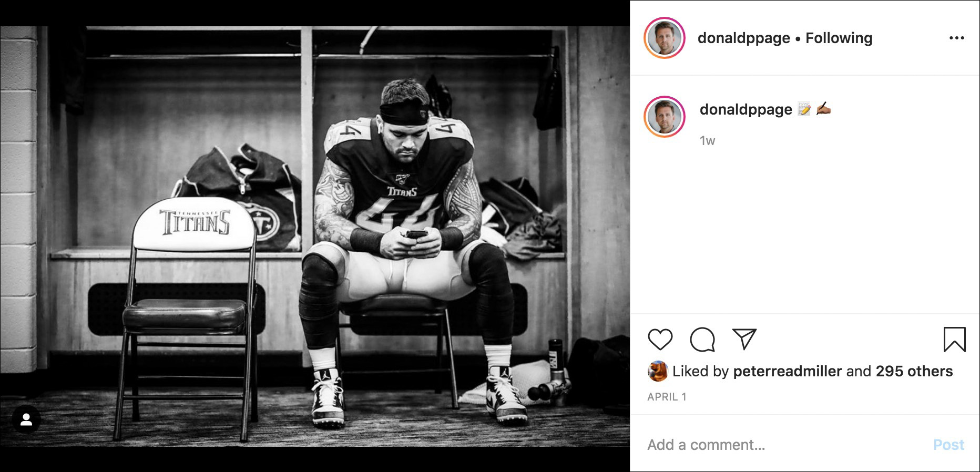The height and width of the screenshot is (472, 980).
Task: Expand the likes list via 295 others
Action: (913, 371)
